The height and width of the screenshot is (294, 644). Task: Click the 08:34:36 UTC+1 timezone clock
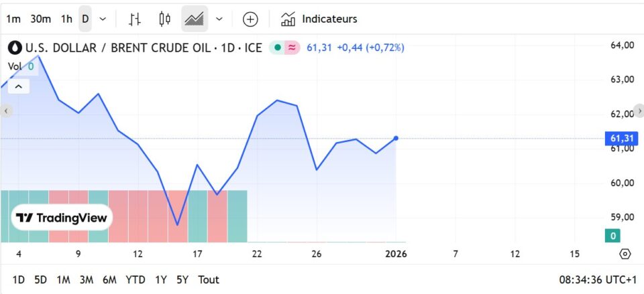[x=597, y=279]
